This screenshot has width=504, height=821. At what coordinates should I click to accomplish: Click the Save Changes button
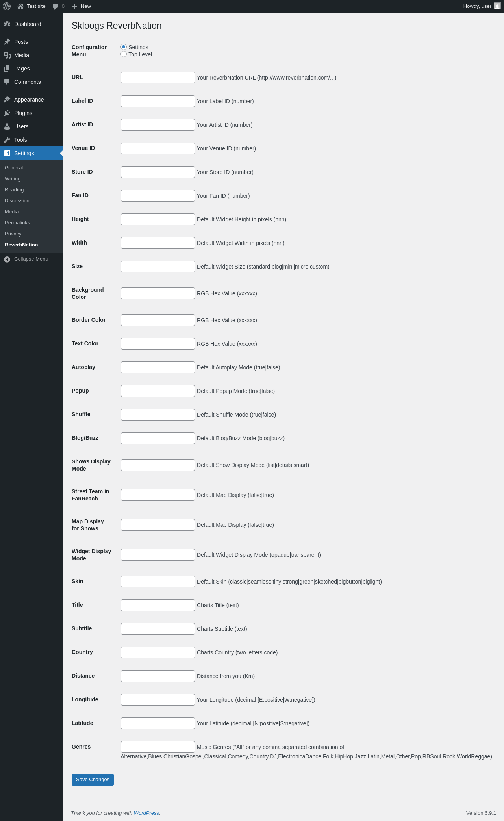point(93,780)
